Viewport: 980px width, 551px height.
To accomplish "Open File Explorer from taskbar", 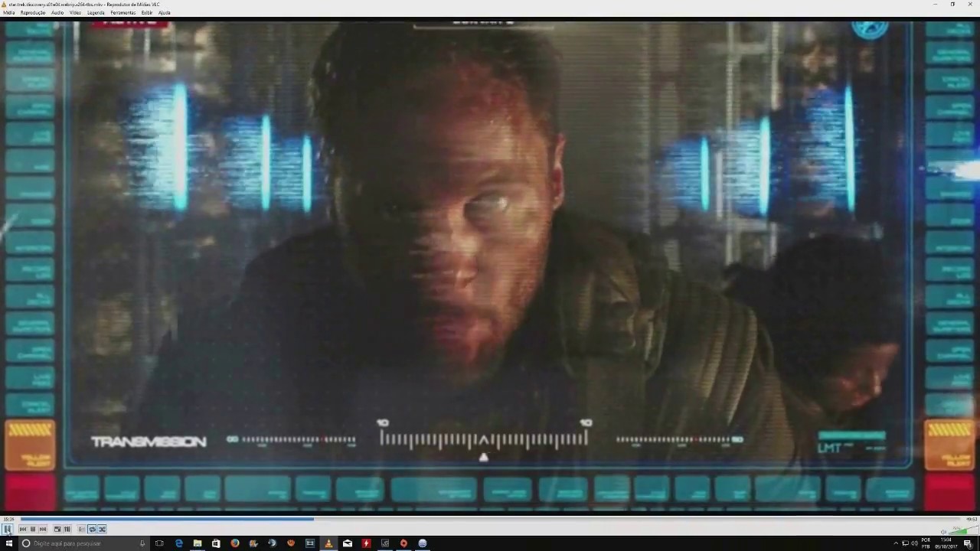I will coord(198,543).
